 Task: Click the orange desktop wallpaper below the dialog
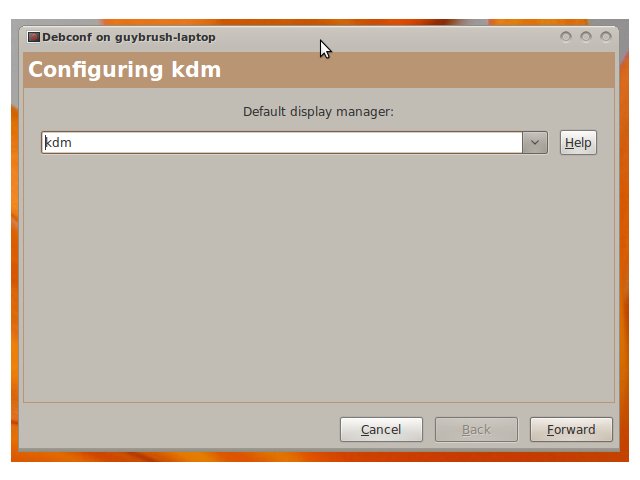[x=319, y=457]
